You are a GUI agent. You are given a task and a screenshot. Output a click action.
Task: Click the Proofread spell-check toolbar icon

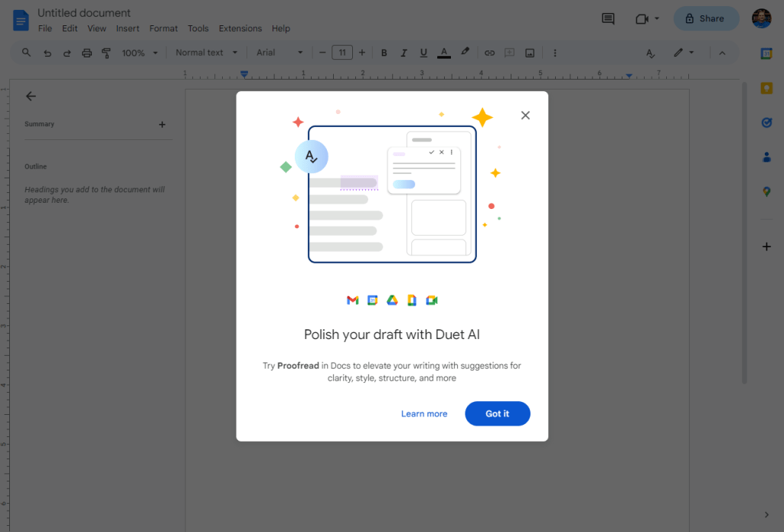650,53
